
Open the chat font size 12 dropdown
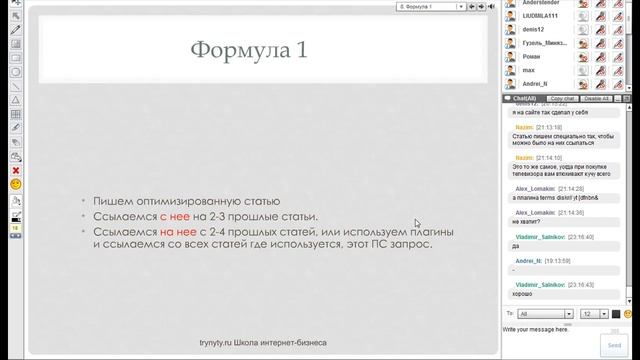click(x=595, y=314)
